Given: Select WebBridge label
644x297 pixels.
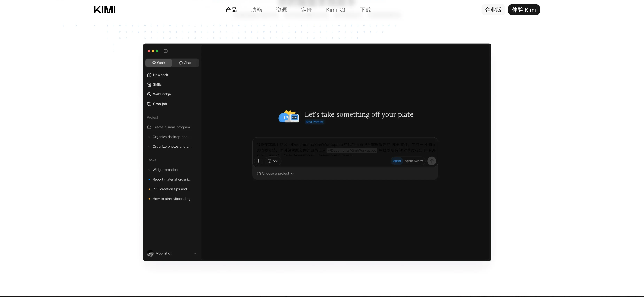Looking at the screenshot, I should (162, 94).
